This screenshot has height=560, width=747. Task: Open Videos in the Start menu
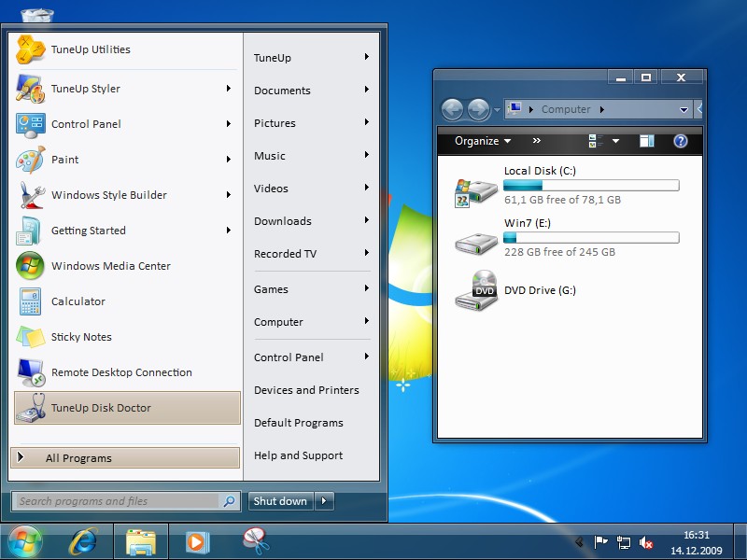(311, 189)
